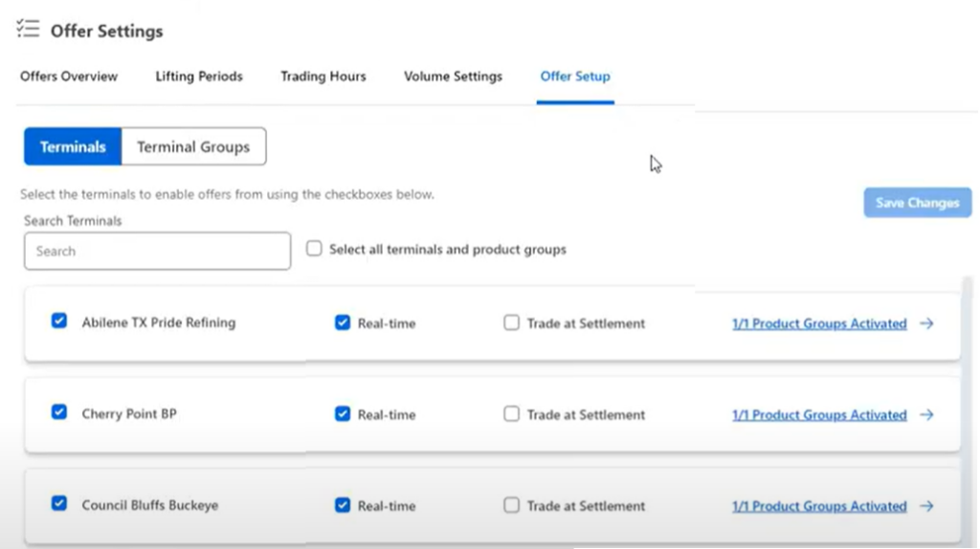Image resolution: width=980 pixels, height=549 pixels.
Task: Uncheck Council Bluffs Buckeye terminal checkbox
Action: 59,503
